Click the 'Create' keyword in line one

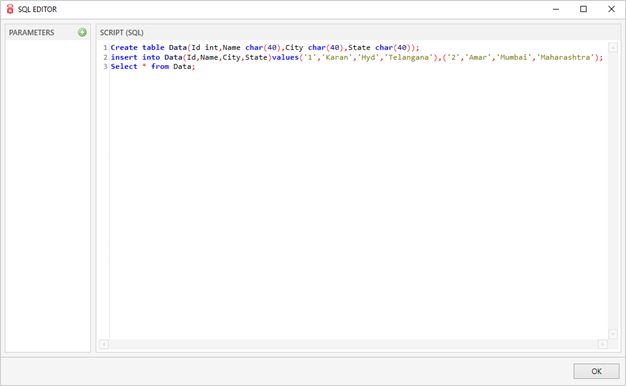pyautogui.click(x=124, y=48)
